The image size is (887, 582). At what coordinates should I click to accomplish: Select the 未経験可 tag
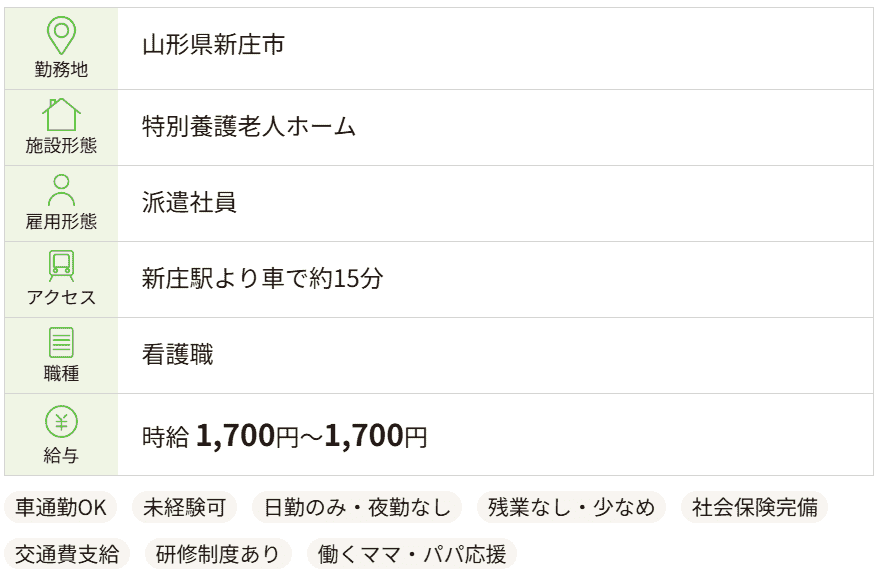tap(182, 508)
